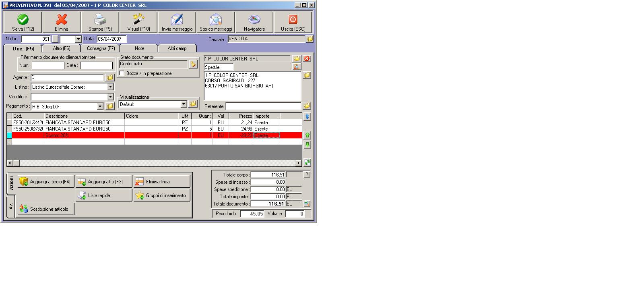Click Aggiungi altro (F3) button
The width and height of the screenshot is (644, 299).
[x=104, y=182]
